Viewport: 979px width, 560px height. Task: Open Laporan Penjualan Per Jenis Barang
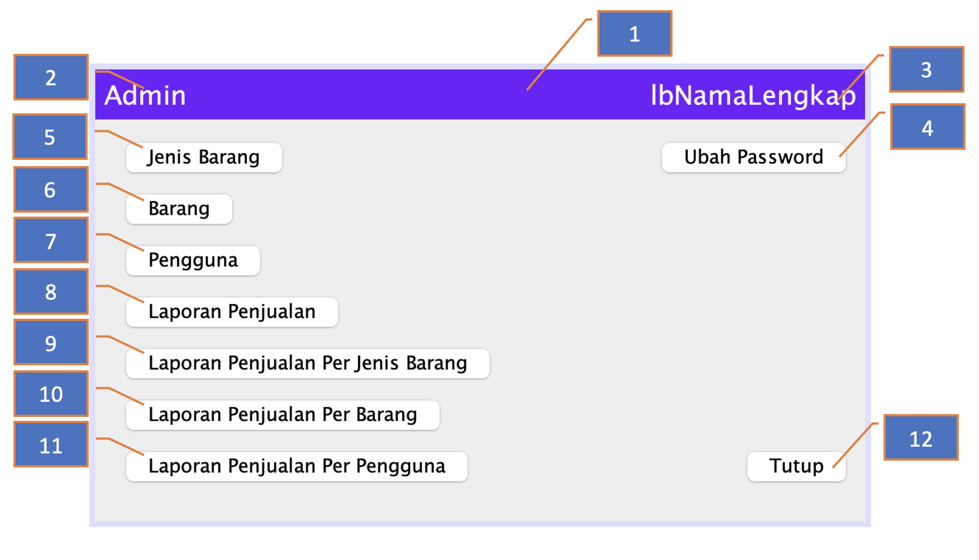tap(308, 364)
